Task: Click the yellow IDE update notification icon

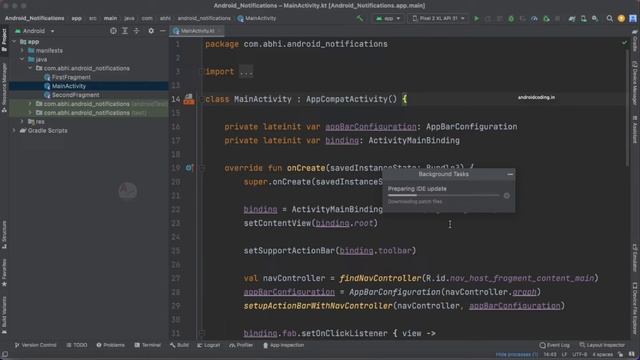Action: click(x=621, y=18)
